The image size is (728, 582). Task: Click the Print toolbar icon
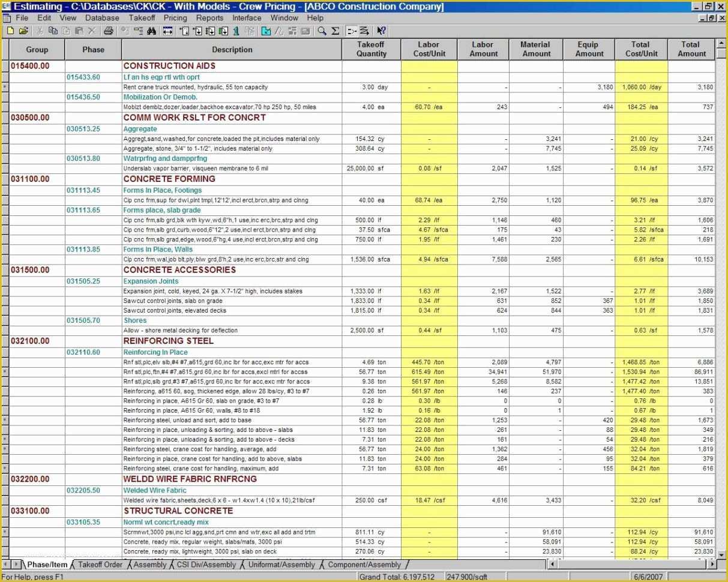pyautogui.click(x=109, y=31)
